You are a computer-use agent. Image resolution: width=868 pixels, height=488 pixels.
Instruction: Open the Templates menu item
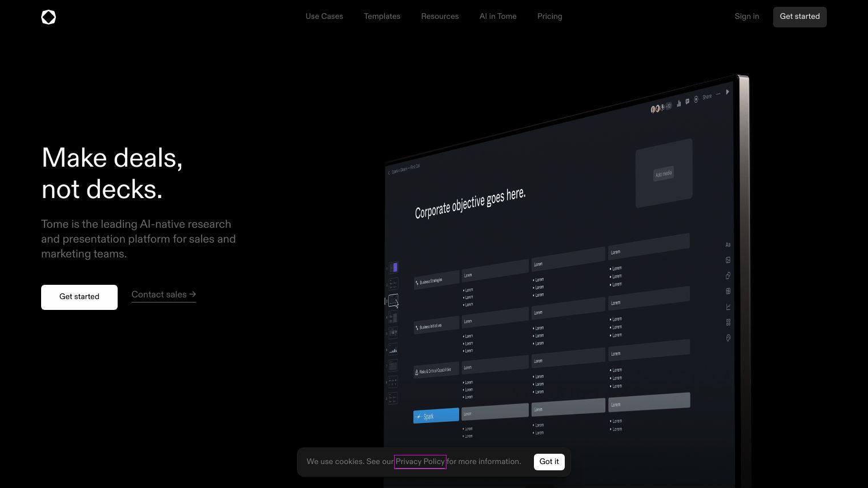382,17
